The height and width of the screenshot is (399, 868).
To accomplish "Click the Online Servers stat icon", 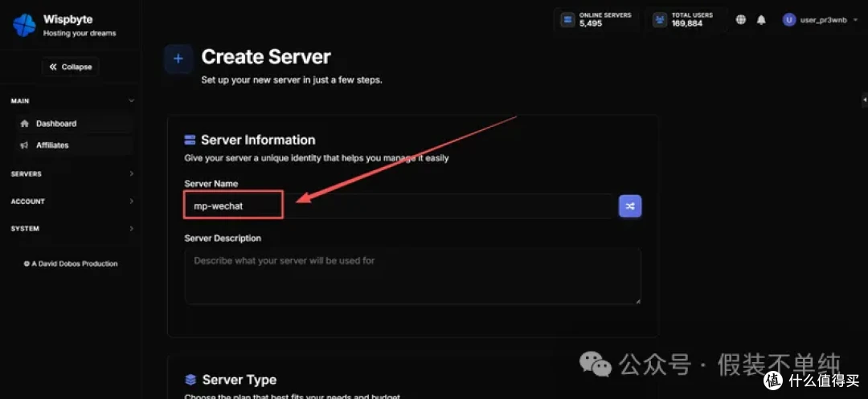I will (x=567, y=20).
